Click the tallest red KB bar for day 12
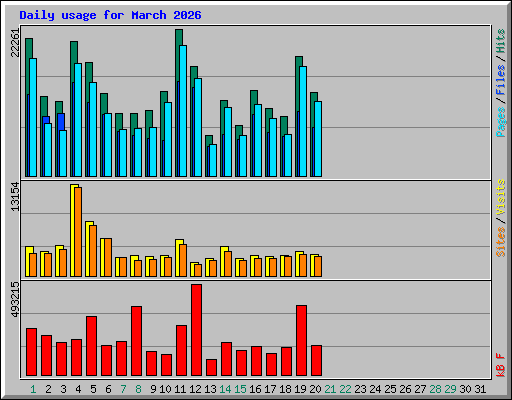This screenshot has width=512, height=400. [x=196, y=330]
